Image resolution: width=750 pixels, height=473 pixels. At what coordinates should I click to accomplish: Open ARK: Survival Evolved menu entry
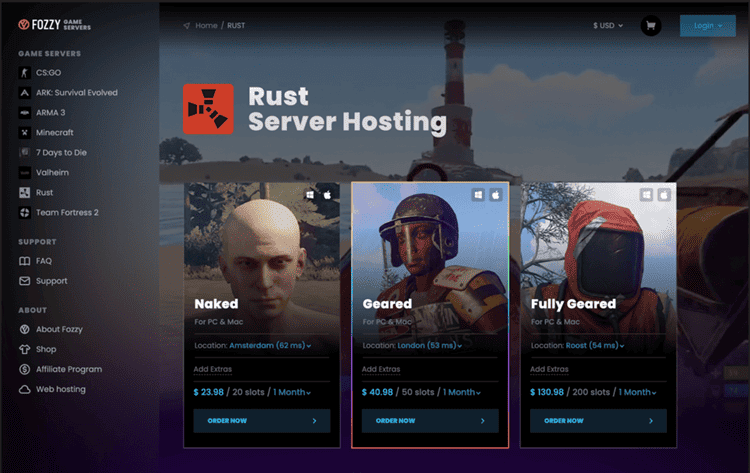[77, 93]
